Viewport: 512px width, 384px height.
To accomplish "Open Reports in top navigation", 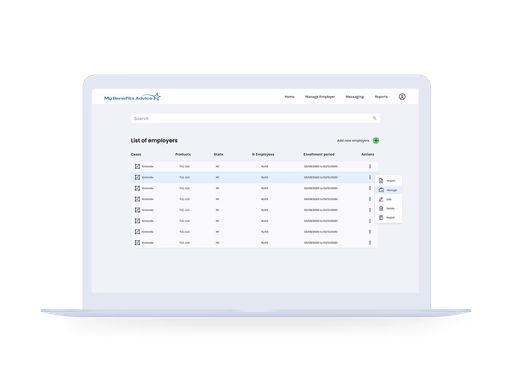I will click(x=381, y=97).
